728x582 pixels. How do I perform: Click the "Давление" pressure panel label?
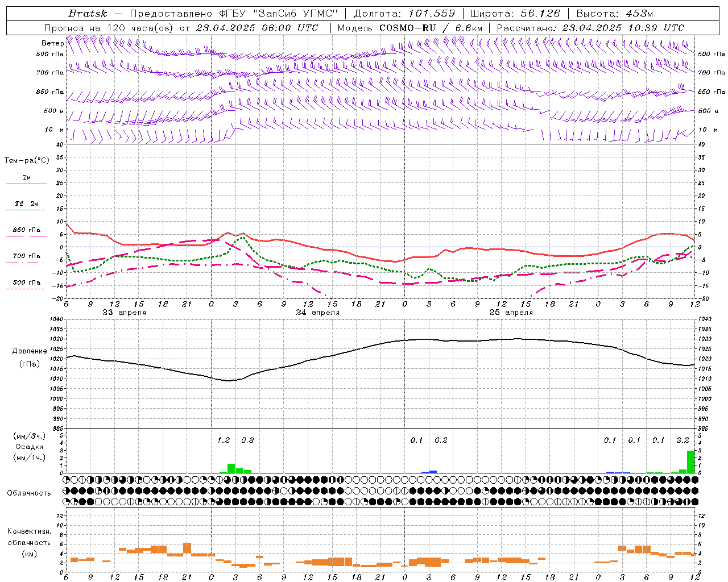click(x=30, y=351)
